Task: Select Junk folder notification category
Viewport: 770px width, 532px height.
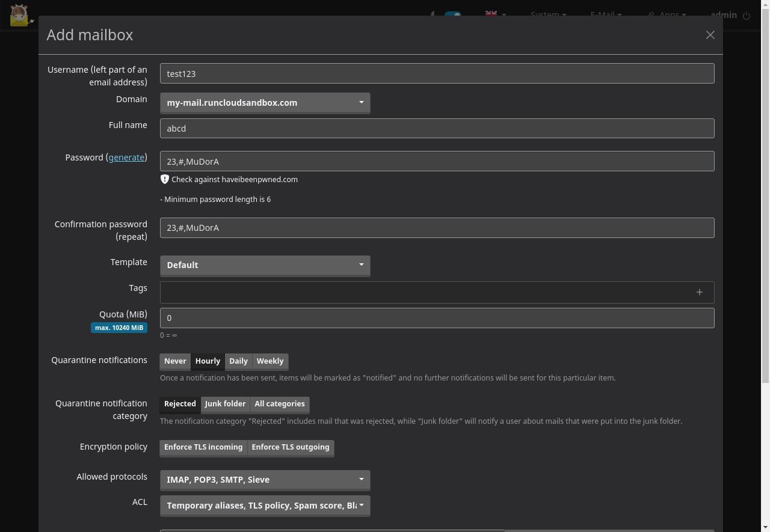Action: 225,404
